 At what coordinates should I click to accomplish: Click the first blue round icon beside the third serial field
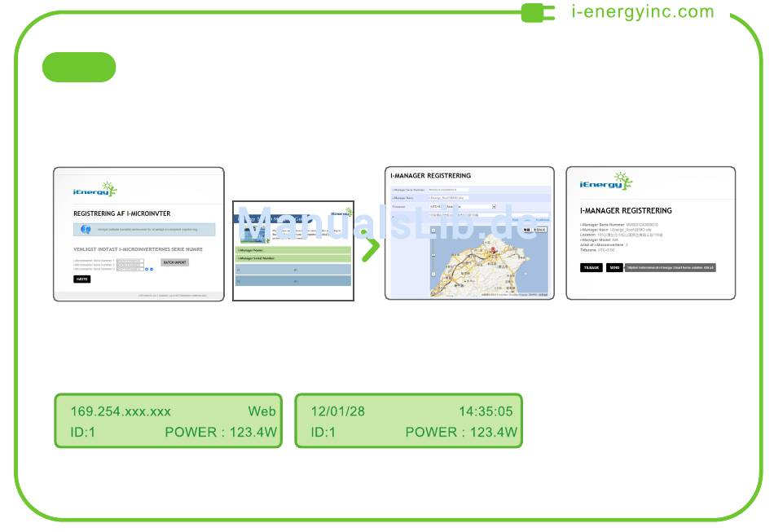pyautogui.click(x=147, y=269)
